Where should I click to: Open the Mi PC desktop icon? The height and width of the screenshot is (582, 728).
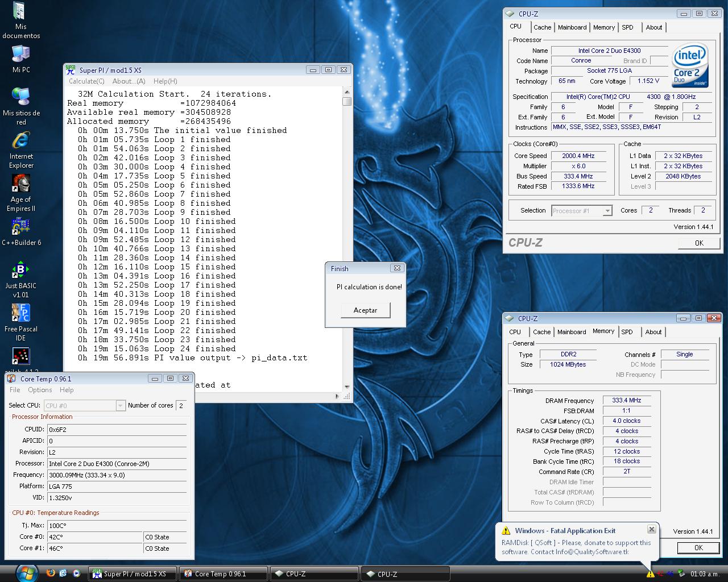click(21, 59)
